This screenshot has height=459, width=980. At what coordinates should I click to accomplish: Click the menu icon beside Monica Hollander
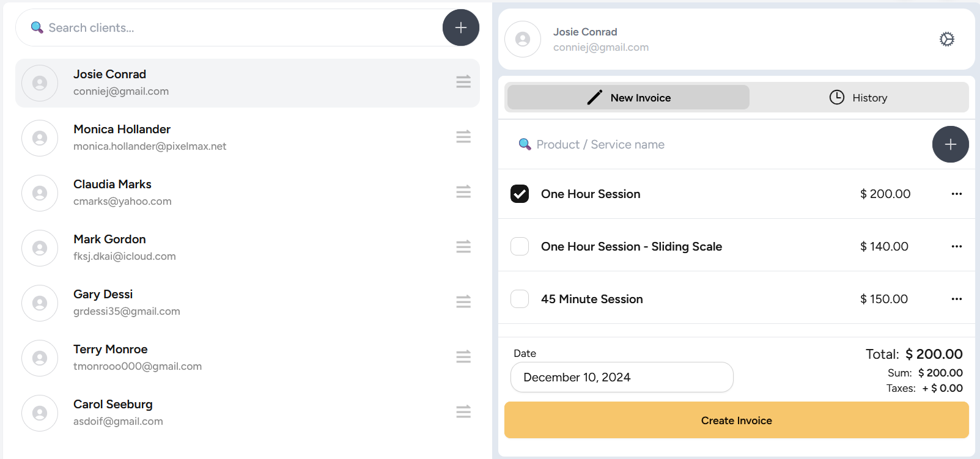pos(463,137)
